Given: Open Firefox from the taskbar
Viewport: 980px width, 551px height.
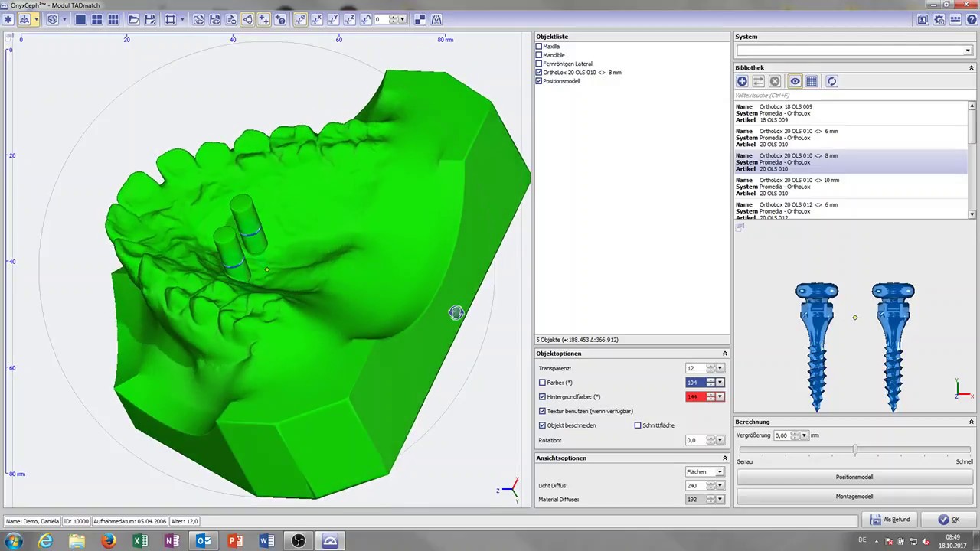Looking at the screenshot, I should (x=109, y=541).
